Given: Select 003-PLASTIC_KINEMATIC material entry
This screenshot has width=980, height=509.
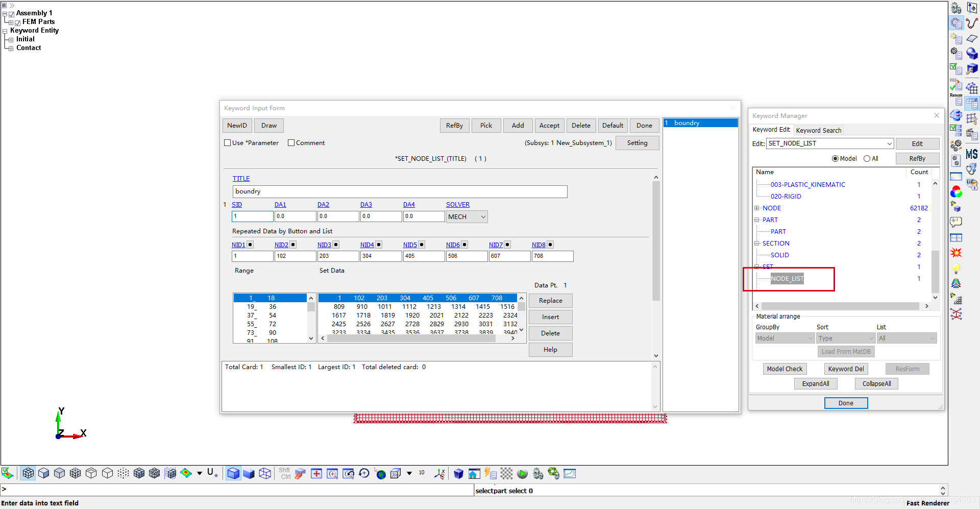Looking at the screenshot, I should pyautogui.click(x=808, y=185).
